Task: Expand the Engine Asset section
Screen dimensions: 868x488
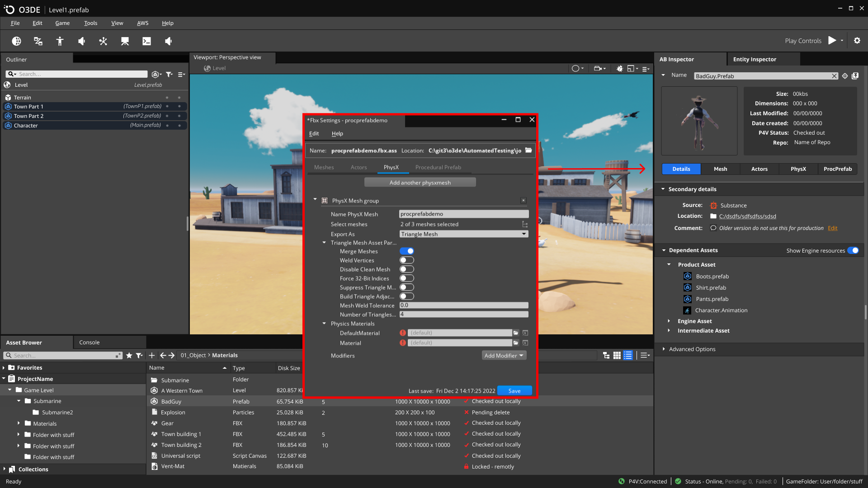Action: click(x=670, y=321)
